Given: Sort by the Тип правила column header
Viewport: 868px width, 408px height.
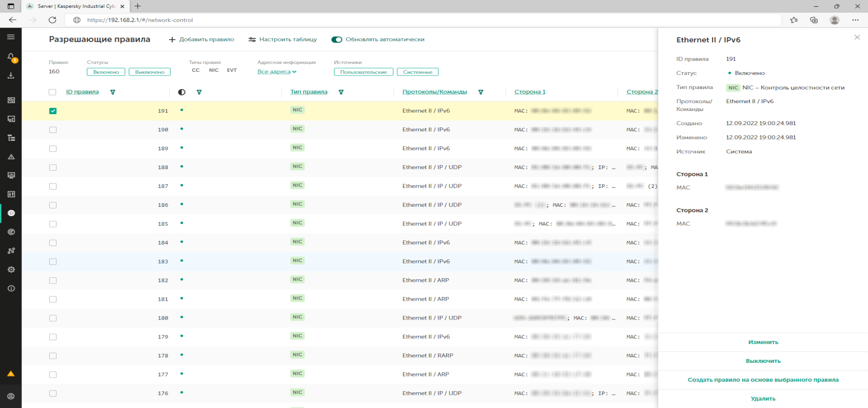Looking at the screenshot, I should point(309,92).
